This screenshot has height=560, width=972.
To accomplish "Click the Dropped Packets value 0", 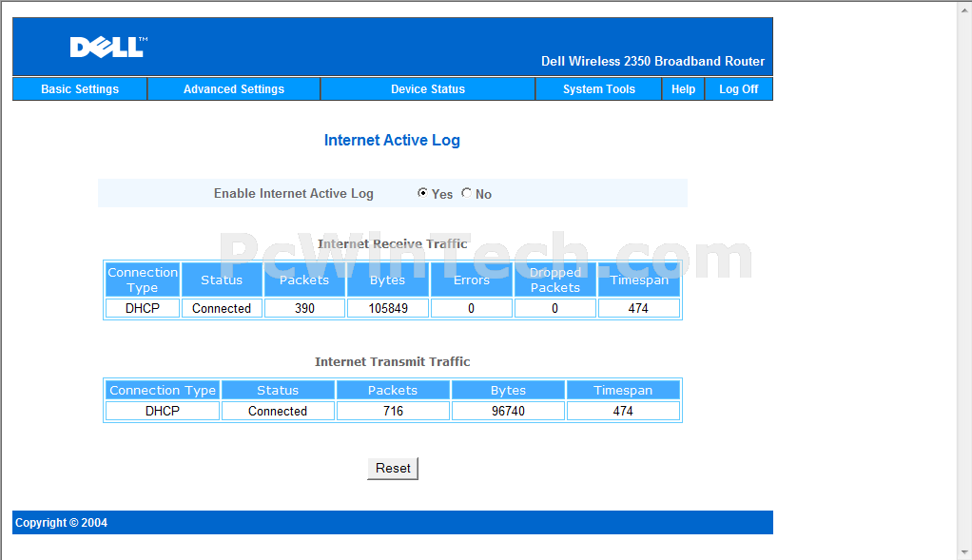I will 554,308.
